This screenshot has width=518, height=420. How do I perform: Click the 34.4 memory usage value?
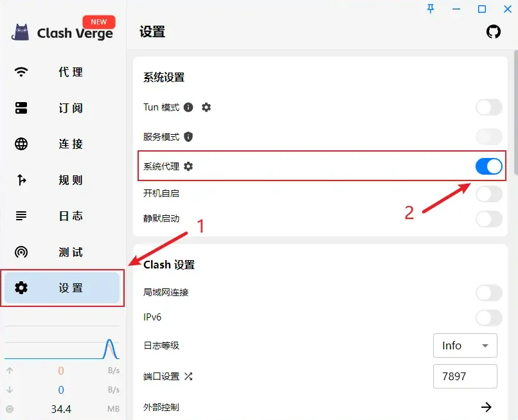tap(61, 409)
